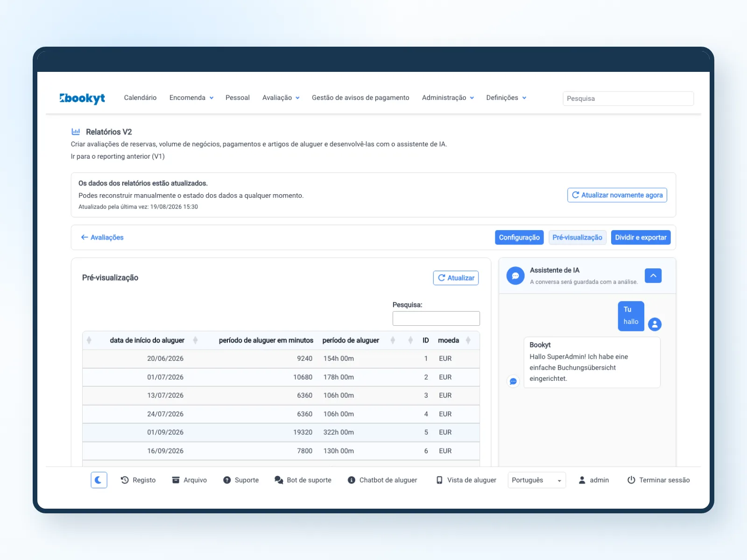Select the 322h 00m cell

pos(338,432)
